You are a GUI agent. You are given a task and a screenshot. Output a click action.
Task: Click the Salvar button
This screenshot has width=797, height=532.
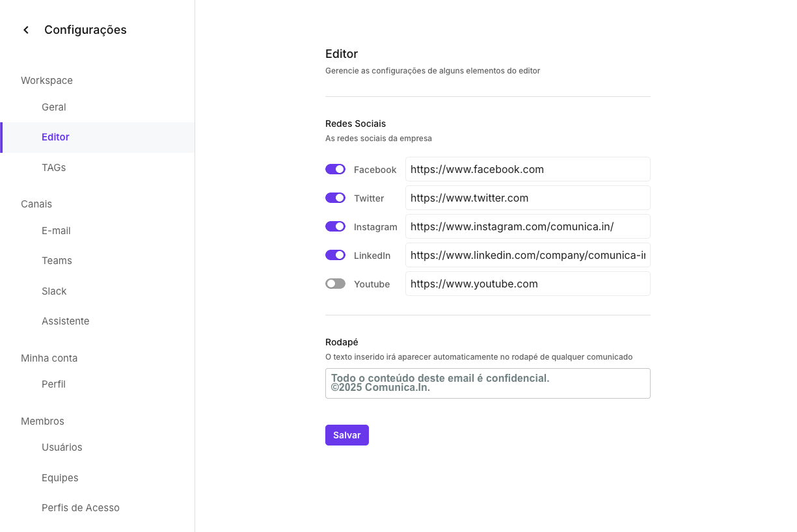tap(347, 434)
